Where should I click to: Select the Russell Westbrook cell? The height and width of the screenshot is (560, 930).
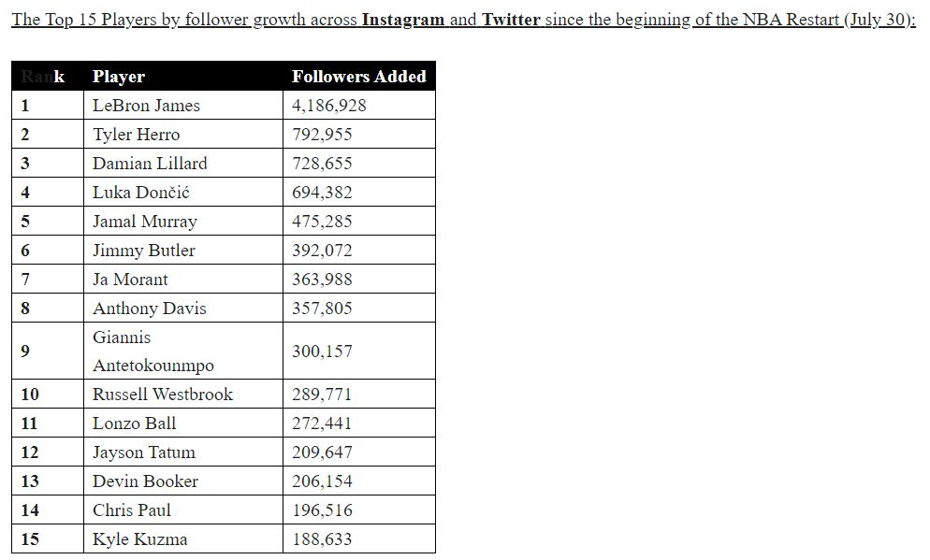163,395
